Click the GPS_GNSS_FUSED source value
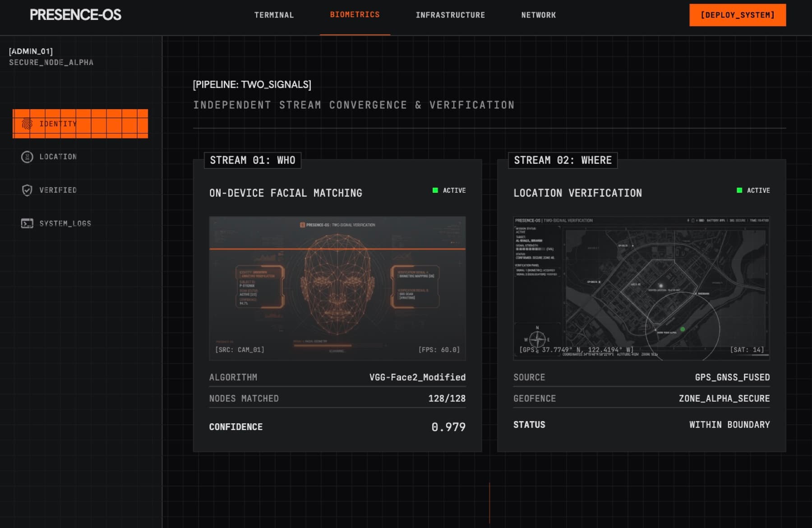 click(x=732, y=377)
